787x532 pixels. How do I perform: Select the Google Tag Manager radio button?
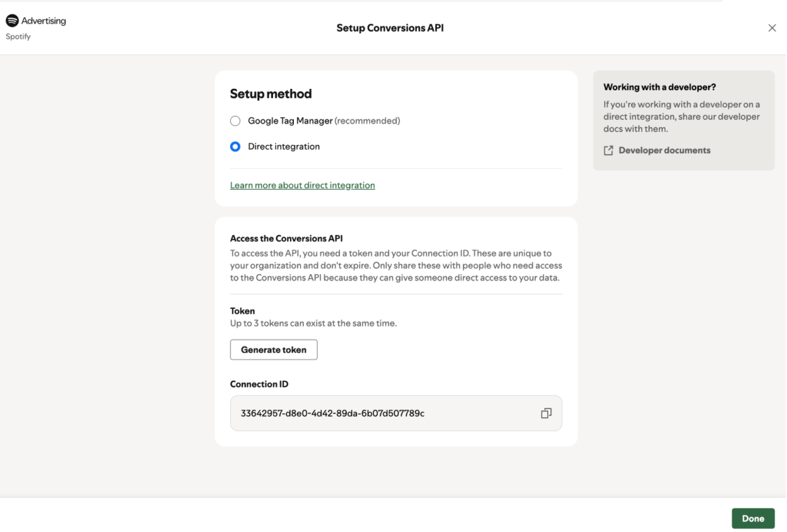235,121
